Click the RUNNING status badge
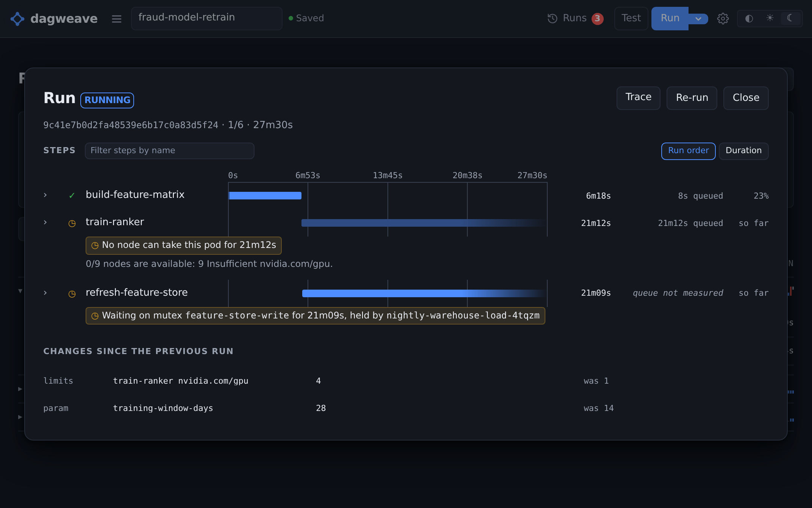The image size is (812, 508). point(107,100)
